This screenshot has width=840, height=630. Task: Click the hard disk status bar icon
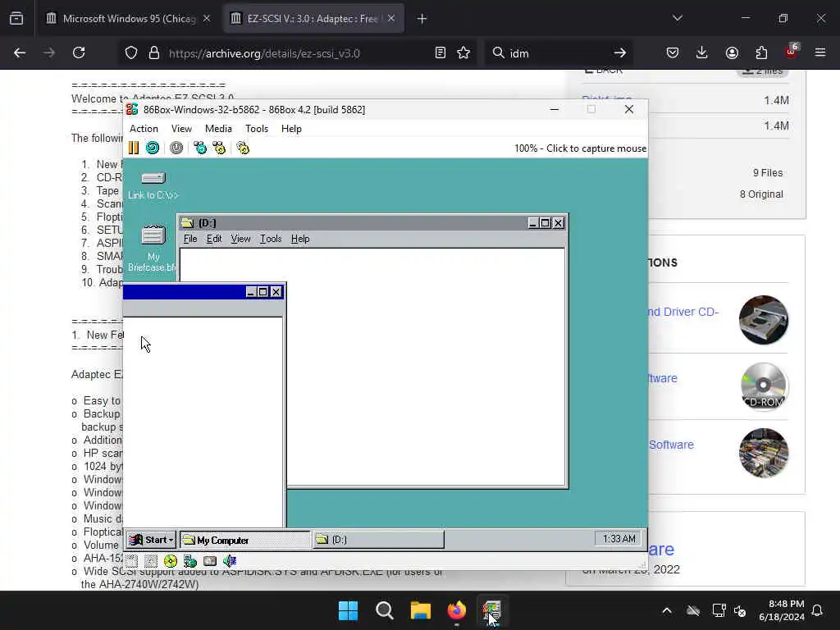tap(210, 561)
